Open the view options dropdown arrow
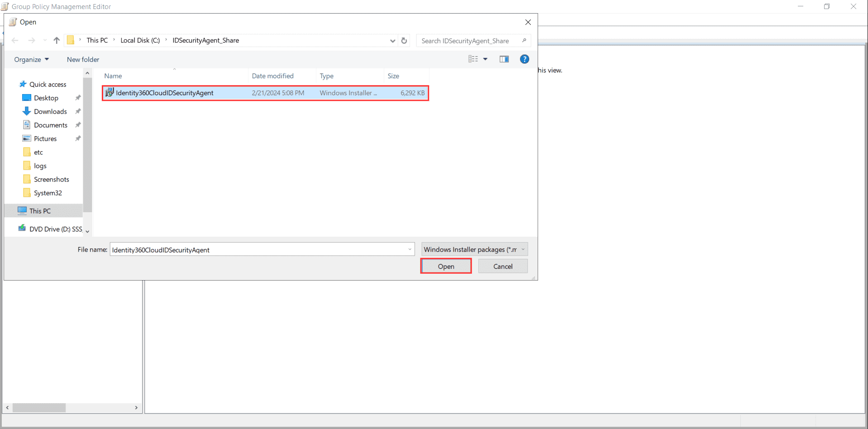 pos(485,59)
